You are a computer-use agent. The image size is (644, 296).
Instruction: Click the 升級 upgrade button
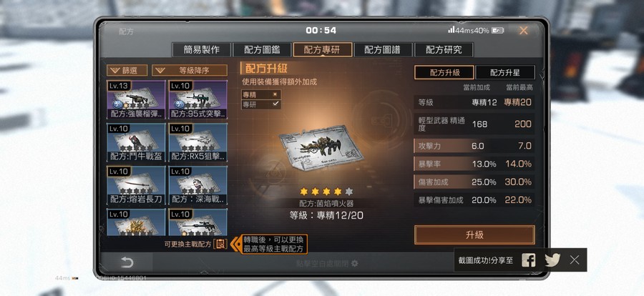pyautogui.click(x=474, y=235)
